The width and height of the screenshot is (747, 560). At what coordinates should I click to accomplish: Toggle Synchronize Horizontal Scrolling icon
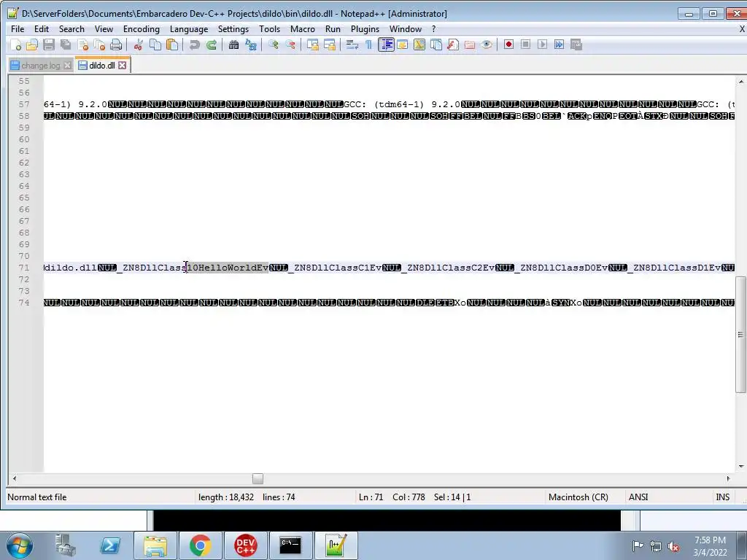coord(329,44)
